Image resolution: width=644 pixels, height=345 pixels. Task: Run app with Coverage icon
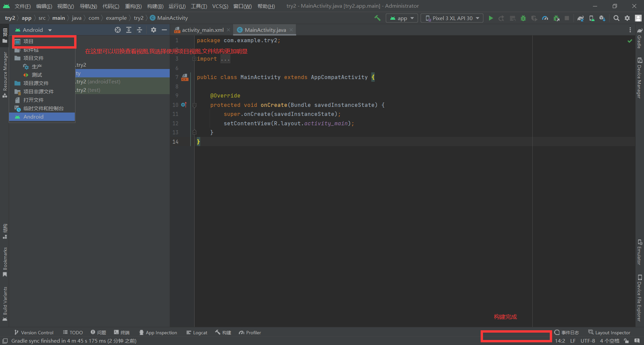[534, 18]
